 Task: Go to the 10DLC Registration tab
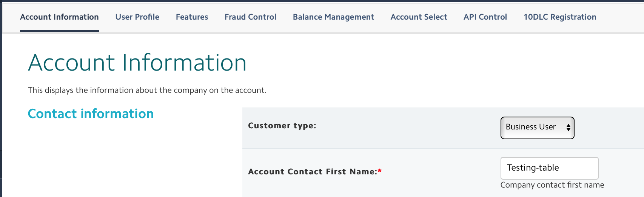(x=560, y=17)
